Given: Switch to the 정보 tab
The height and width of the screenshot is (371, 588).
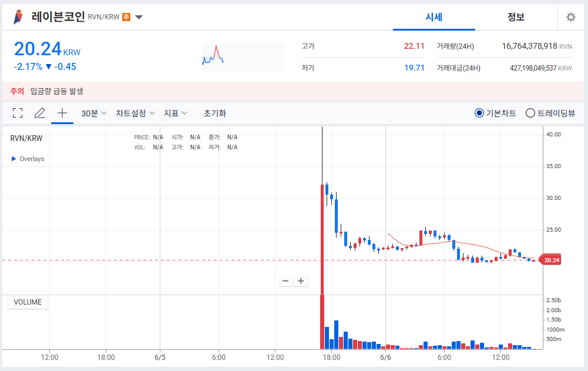Looking at the screenshot, I should click(x=516, y=17).
